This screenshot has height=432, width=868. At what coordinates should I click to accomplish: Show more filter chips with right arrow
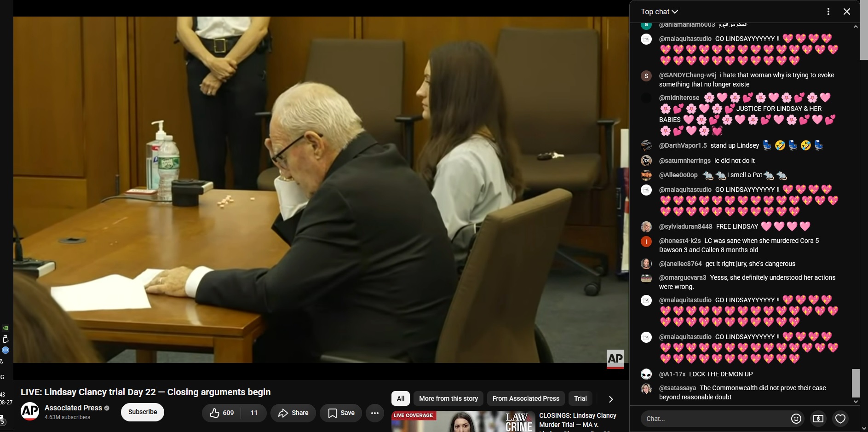(611, 399)
